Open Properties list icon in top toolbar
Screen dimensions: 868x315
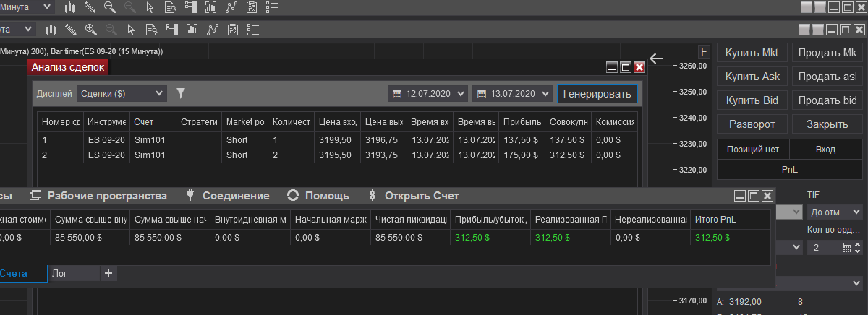click(272, 7)
